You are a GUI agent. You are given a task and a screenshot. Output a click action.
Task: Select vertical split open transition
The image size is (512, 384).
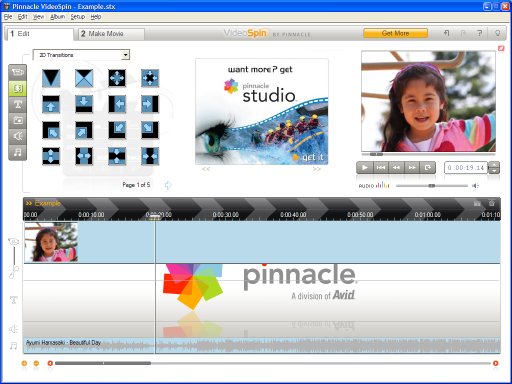click(x=51, y=156)
